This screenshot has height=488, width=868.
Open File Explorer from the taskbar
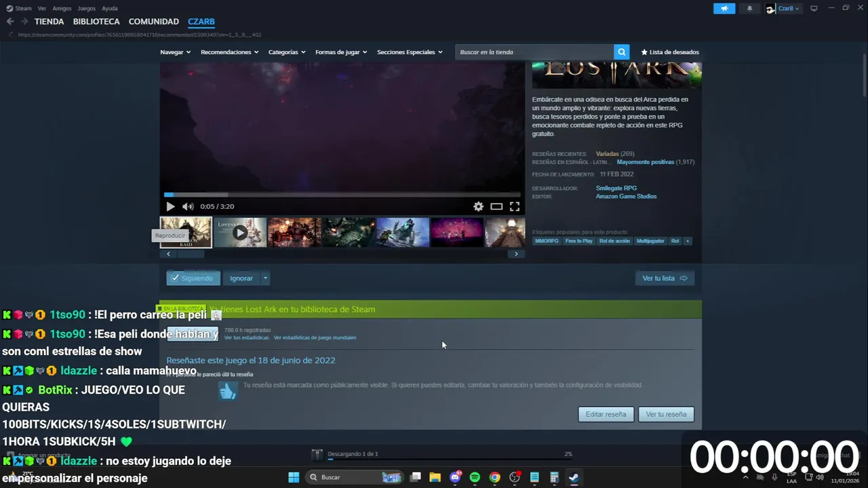click(x=435, y=477)
